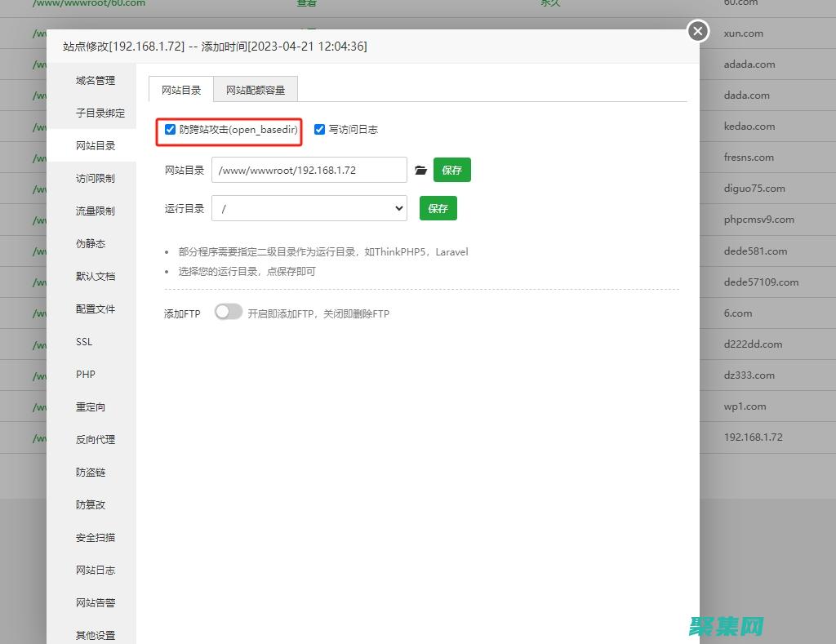Image resolution: width=836 pixels, height=644 pixels.
Task: Click the website directory path input field
Action: coord(309,169)
